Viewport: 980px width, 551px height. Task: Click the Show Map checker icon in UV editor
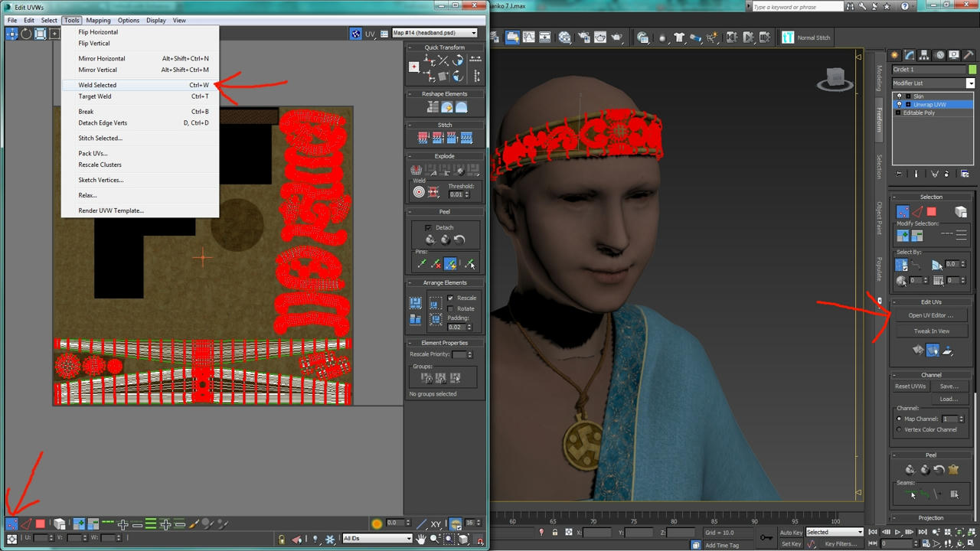pyautogui.click(x=355, y=34)
